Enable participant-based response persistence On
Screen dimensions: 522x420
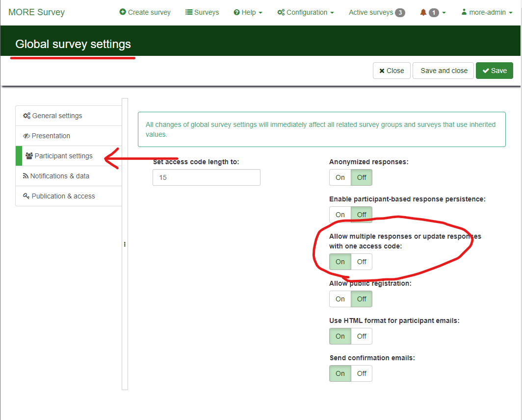point(340,215)
